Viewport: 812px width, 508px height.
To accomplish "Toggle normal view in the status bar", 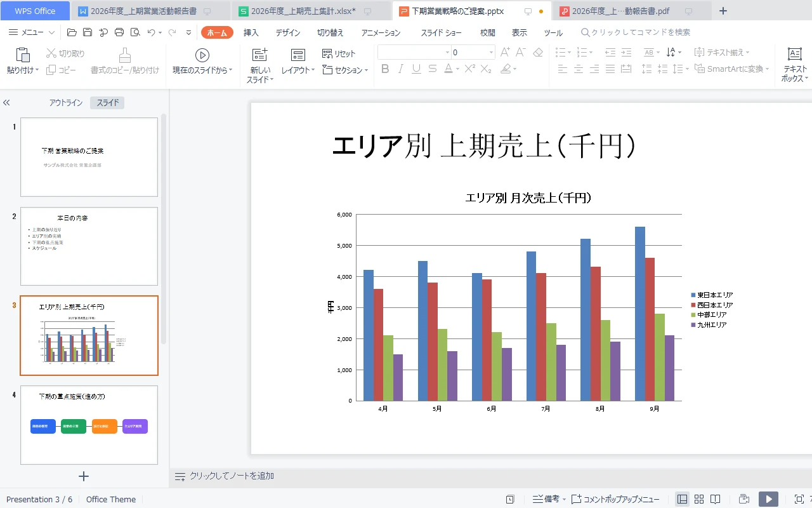I will tap(682, 499).
